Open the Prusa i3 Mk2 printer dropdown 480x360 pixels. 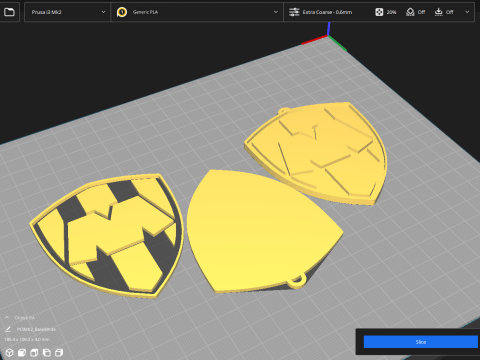67,12
